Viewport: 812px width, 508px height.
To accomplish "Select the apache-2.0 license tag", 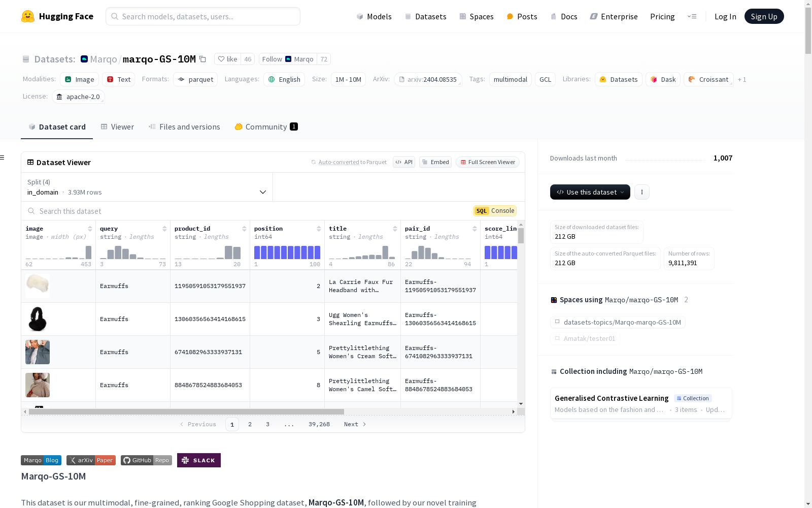I will (78, 97).
